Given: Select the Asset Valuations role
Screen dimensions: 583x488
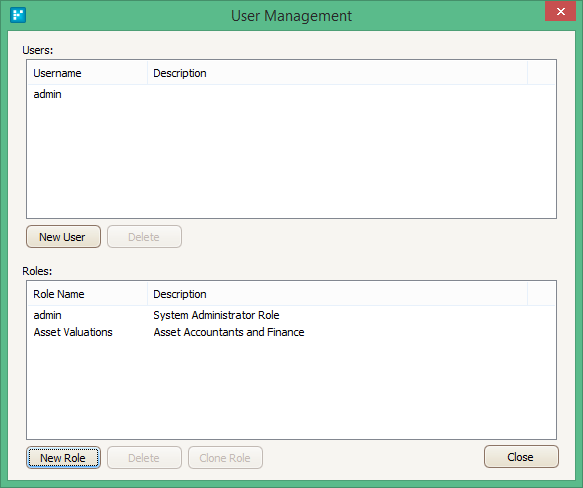Looking at the screenshot, I should point(291,332).
